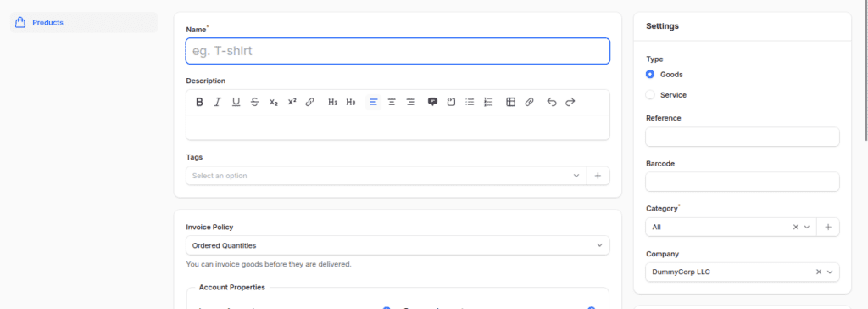Expand the Category dropdown chevron
Image resolution: width=868 pixels, height=309 pixels.
[x=807, y=227]
